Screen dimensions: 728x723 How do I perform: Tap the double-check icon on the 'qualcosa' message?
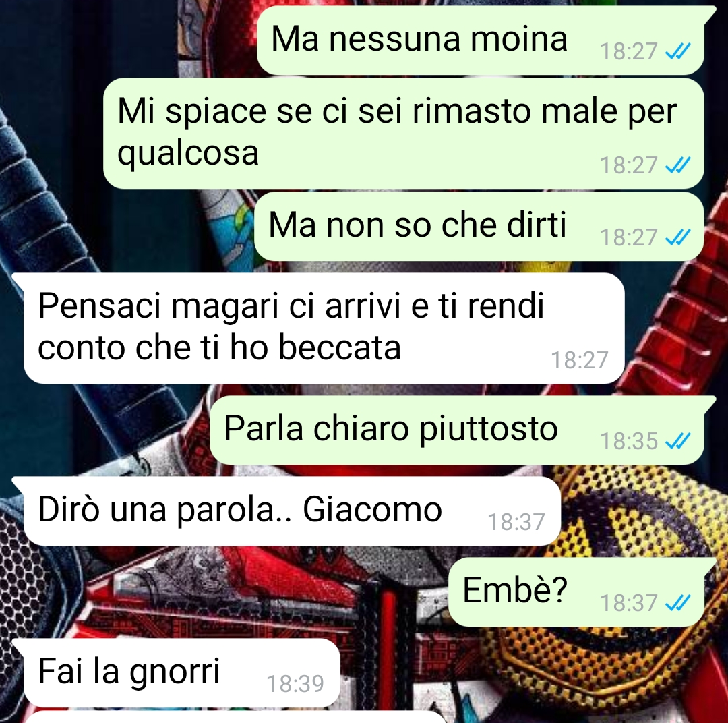click(677, 165)
